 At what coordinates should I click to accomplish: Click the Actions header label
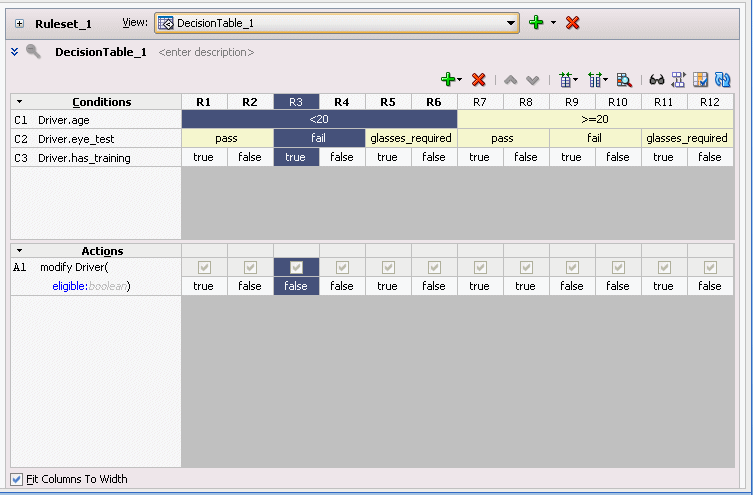[x=102, y=251]
